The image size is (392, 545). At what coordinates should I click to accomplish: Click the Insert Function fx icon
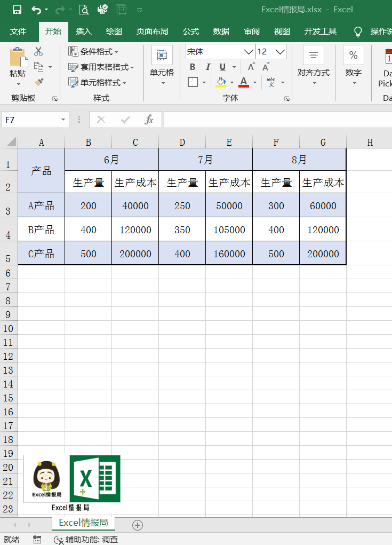click(x=149, y=120)
